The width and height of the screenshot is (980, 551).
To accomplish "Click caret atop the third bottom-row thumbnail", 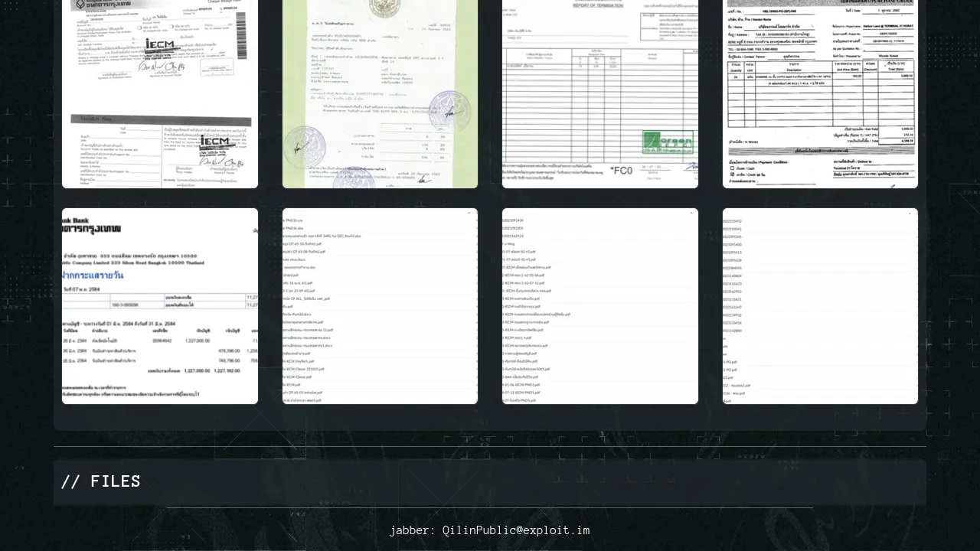I will pos(690,213).
